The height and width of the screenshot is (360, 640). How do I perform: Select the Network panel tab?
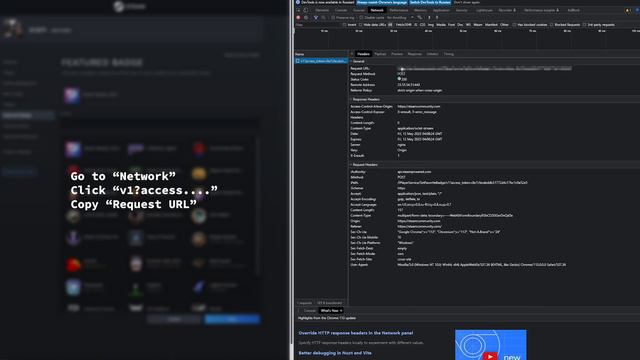[x=377, y=10]
